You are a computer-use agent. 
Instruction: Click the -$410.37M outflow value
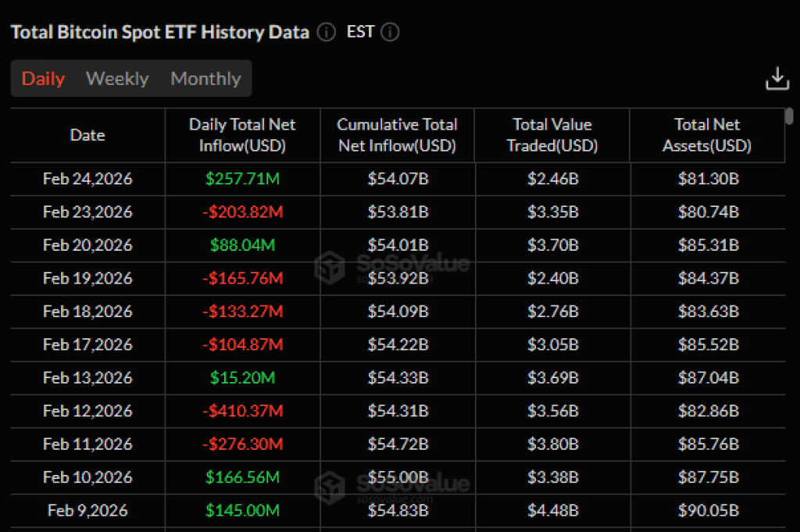click(243, 411)
